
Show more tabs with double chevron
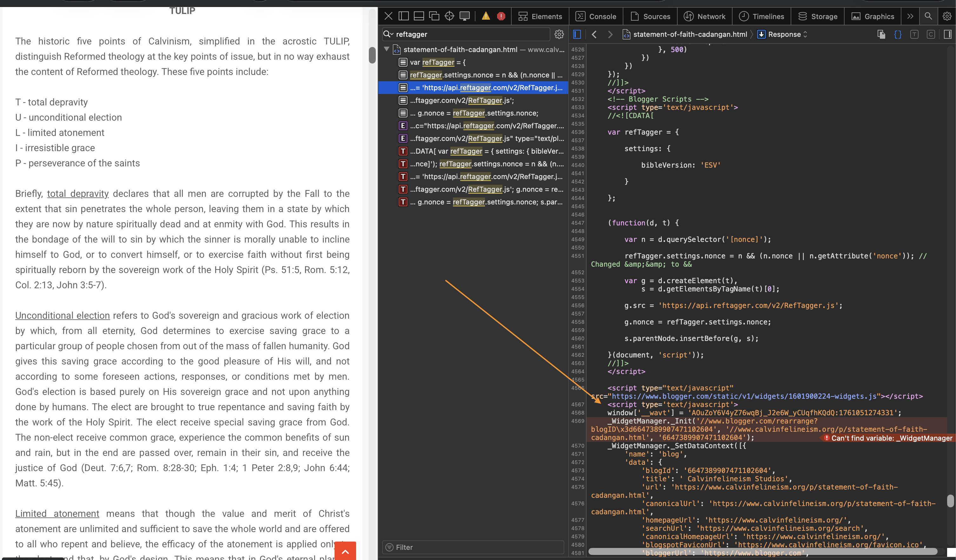(x=910, y=16)
